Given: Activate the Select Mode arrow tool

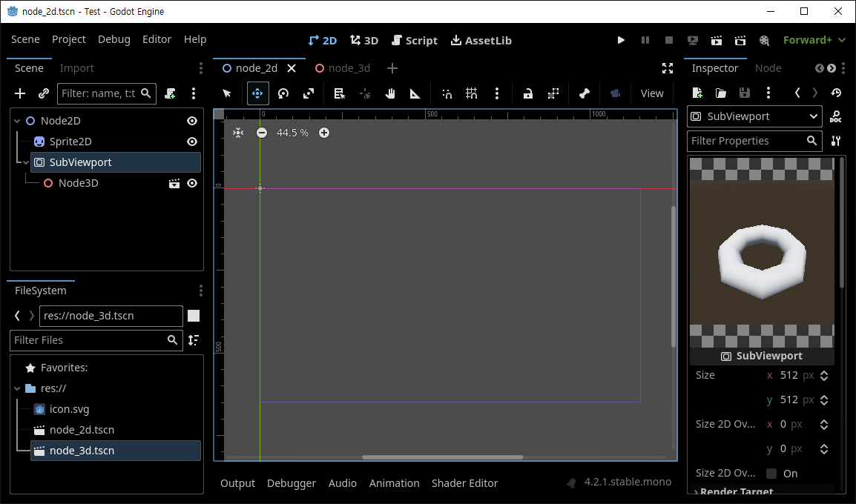Looking at the screenshot, I should (227, 93).
